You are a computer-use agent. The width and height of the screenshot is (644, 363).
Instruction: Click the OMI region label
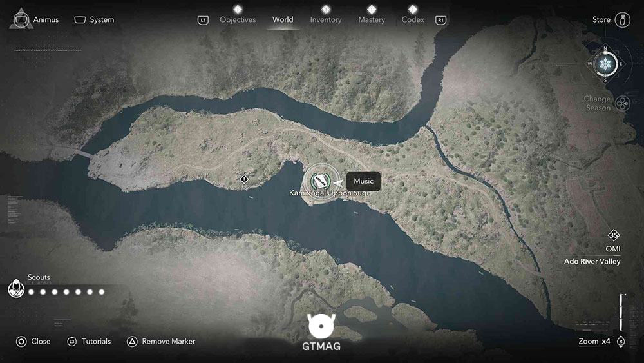[613, 249]
